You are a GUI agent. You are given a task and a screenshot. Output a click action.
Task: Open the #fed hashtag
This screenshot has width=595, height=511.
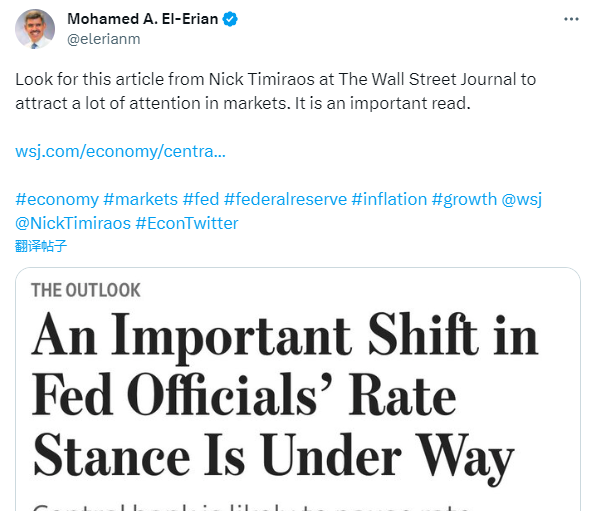coord(201,199)
